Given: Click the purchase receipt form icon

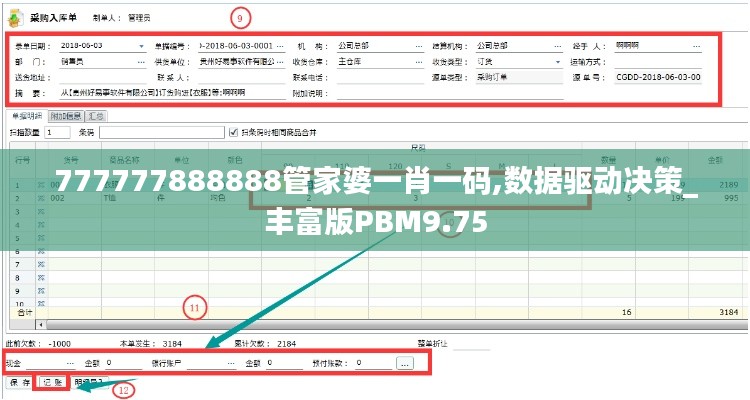Looking at the screenshot, I should point(15,18).
